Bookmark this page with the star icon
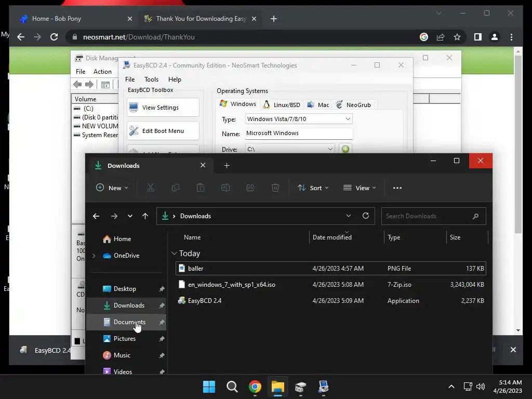 [457, 37]
